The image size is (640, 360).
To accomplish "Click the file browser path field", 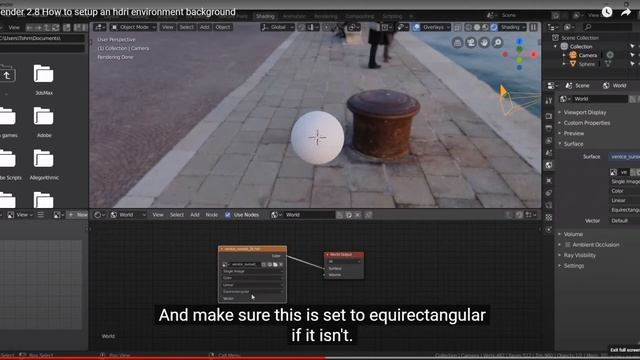I will click(42, 38).
